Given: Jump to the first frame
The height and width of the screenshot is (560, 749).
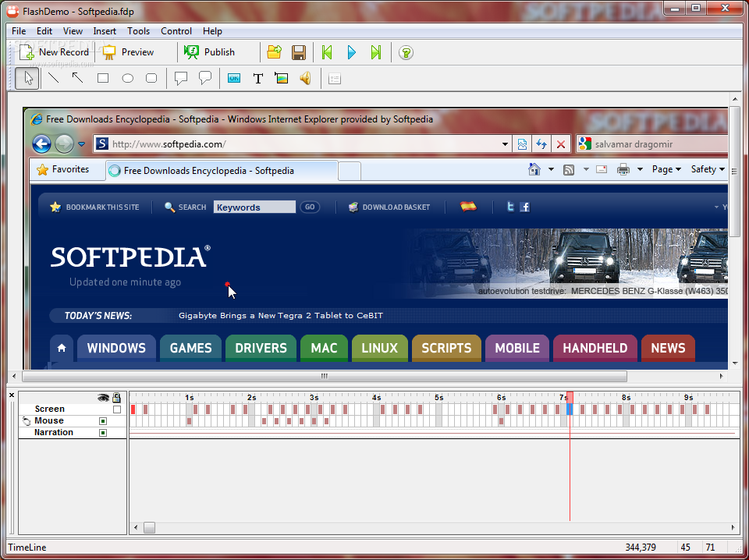Looking at the screenshot, I should click(x=327, y=52).
